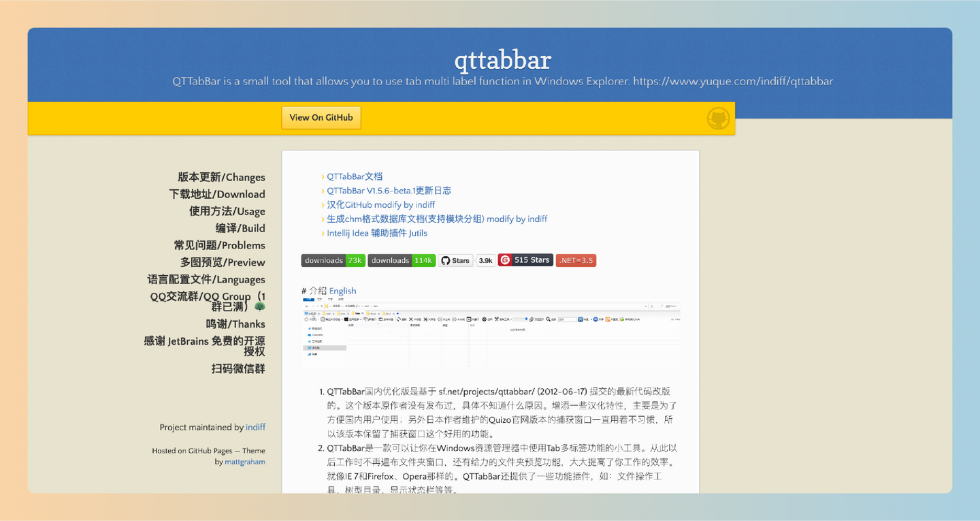Select 常见问题/Problems in the sidebar
The height and width of the screenshot is (521, 980).
point(219,245)
